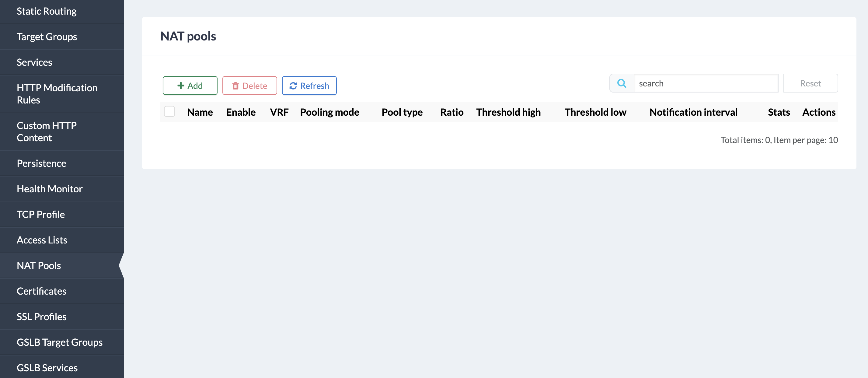Go to Target Groups section
The image size is (868, 378).
47,37
